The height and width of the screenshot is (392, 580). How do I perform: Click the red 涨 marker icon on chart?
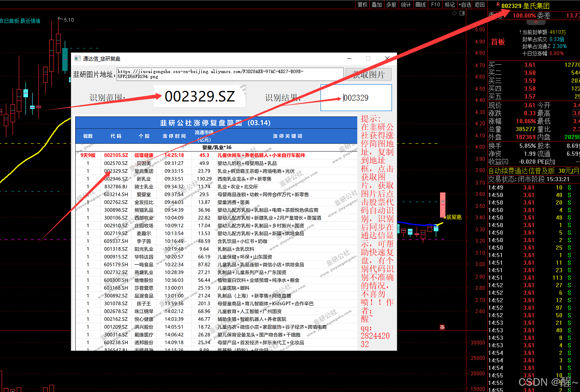442,327
